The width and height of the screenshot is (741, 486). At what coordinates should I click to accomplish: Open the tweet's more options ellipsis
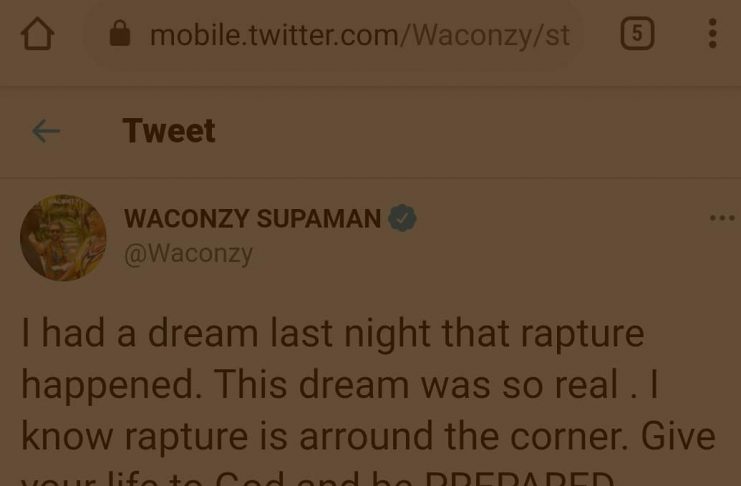click(722, 218)
